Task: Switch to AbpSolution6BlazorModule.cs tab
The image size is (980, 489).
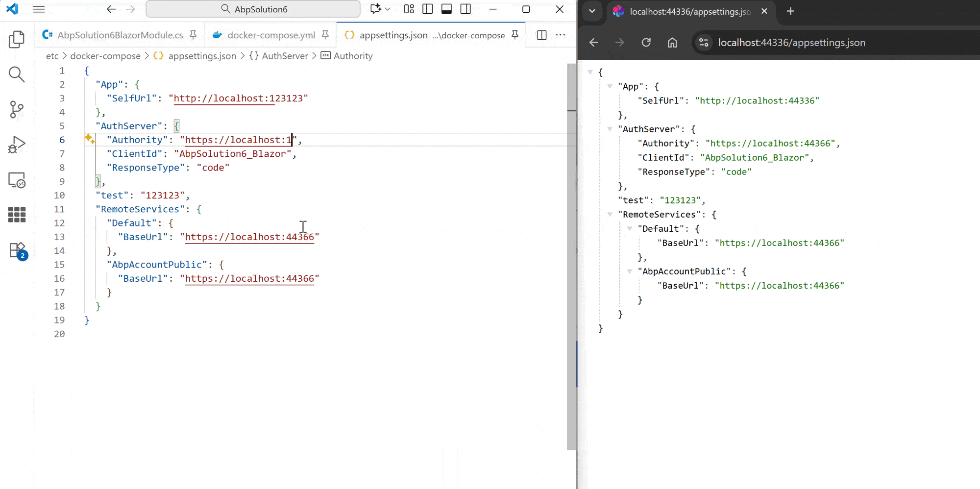Action: coord(120,35)
